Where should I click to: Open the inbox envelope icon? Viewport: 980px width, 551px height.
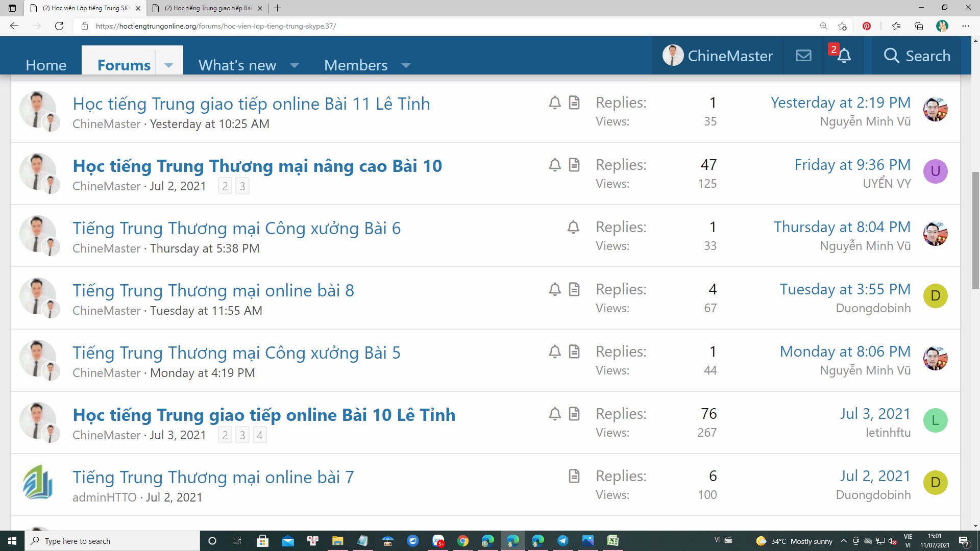pyautogui.click(x=803, y=56)
